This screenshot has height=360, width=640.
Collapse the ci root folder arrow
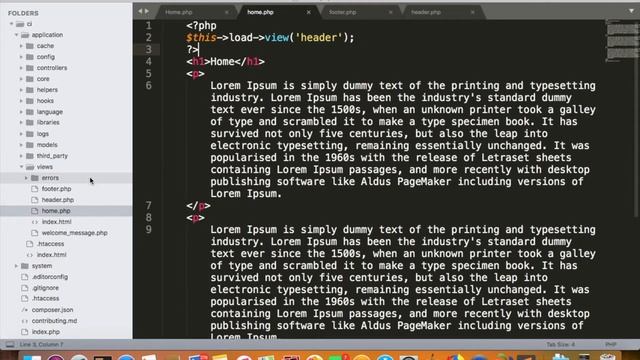click(11, 24)
